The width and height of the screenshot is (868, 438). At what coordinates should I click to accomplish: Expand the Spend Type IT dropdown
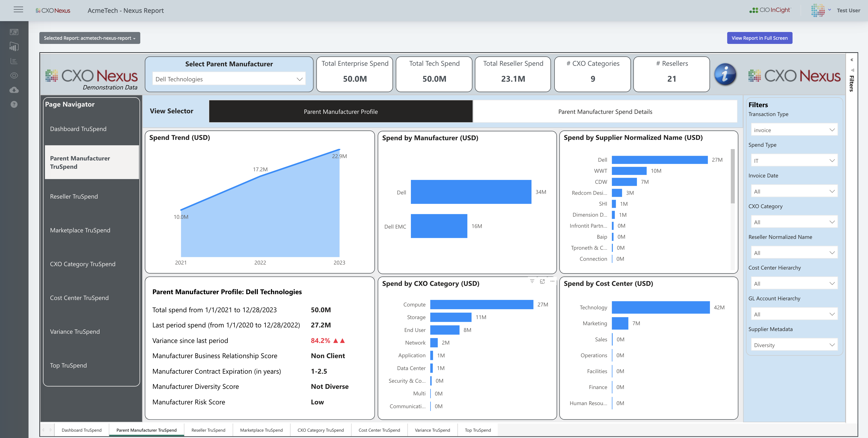point(794,161)
